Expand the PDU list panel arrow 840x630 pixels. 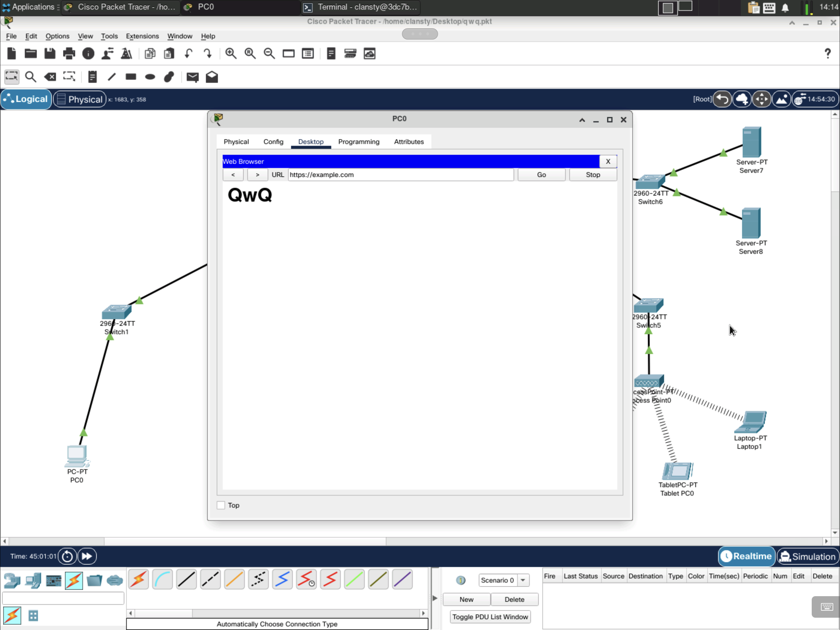pos(435,598)
